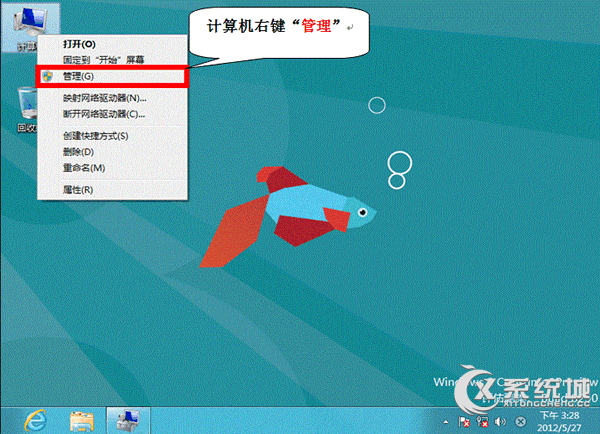Click the ime input indicator in tray
The width and height of the screenshot is (600, 434).
pos(520,423)
